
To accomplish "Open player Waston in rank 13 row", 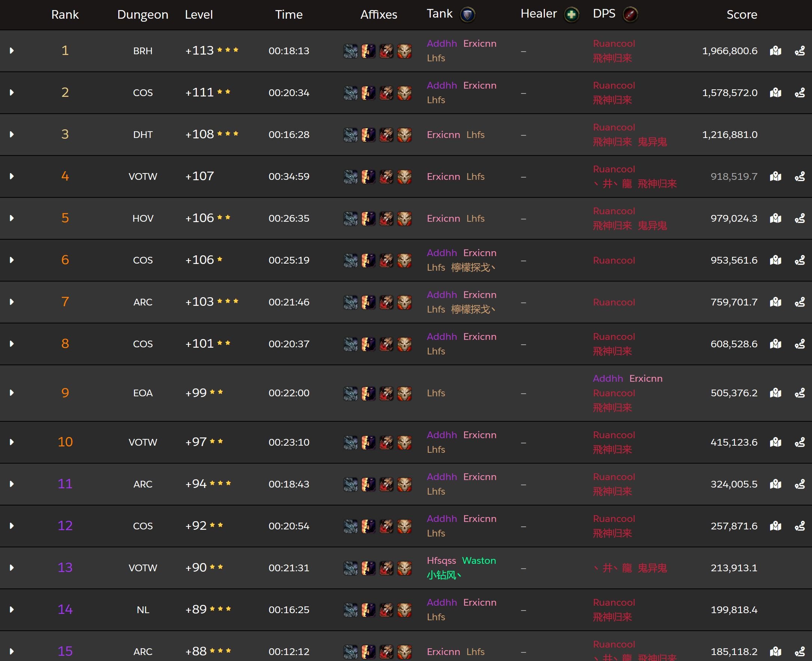I will 479,560.
